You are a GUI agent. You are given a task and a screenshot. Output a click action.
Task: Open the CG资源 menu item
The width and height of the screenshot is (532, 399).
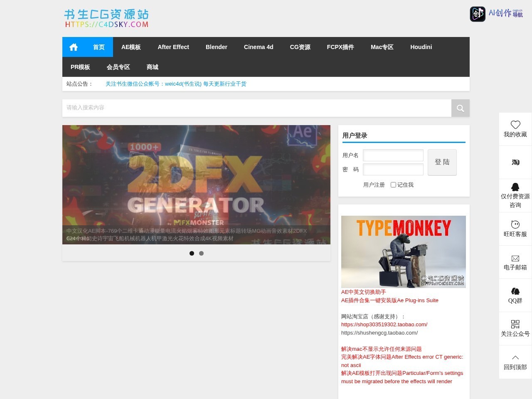[300, 47]
